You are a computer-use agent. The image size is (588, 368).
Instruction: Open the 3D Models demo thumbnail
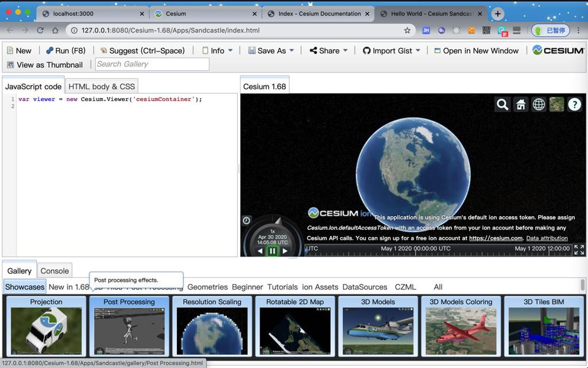pyautogui.click(x=378, y=326)
